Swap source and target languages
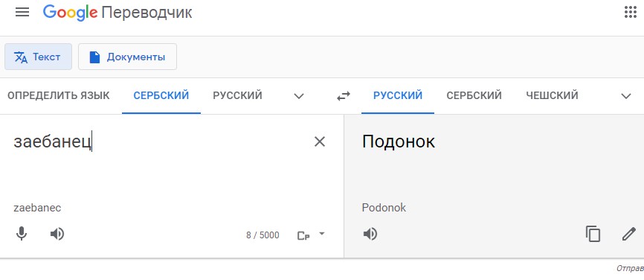 coord(344,96)
